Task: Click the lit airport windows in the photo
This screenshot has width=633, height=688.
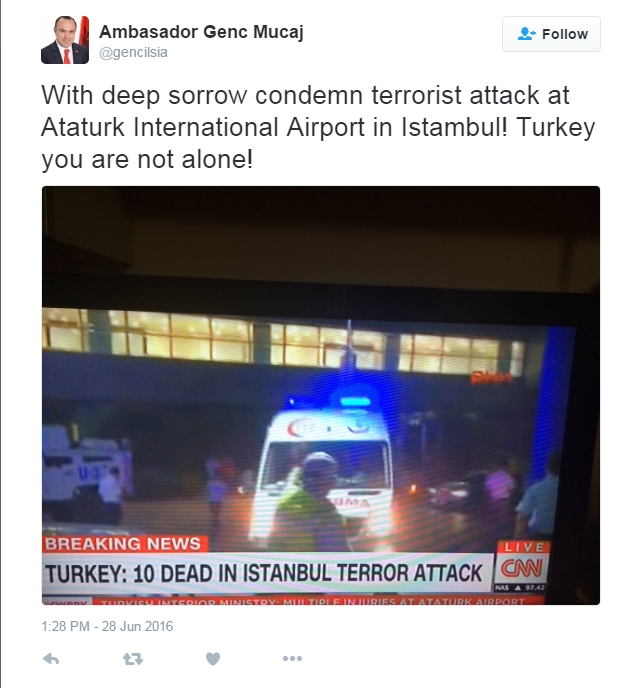Action: coord(283,342)
